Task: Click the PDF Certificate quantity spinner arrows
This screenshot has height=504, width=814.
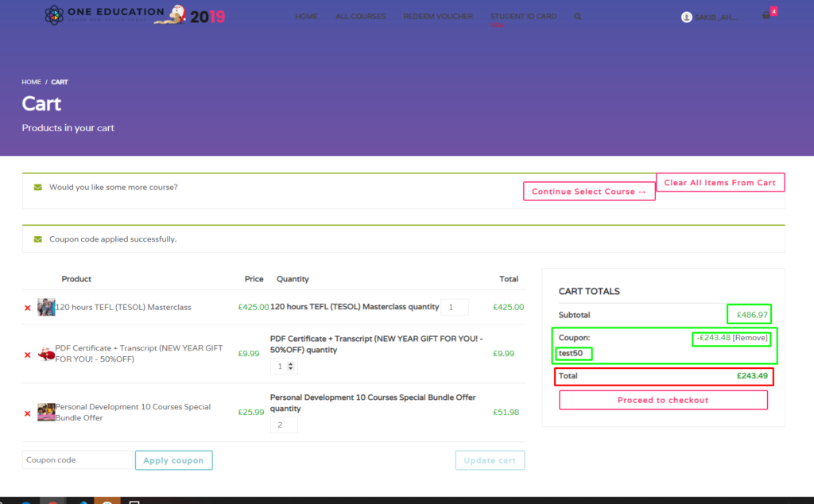Action: point(291,366)
